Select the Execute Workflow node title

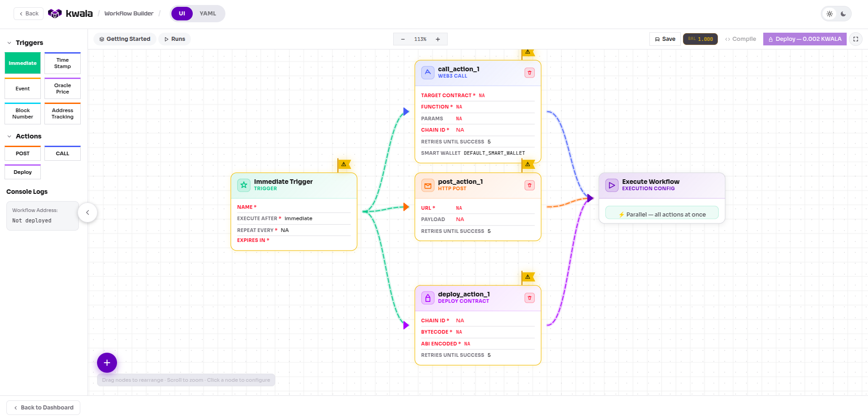[650, 182]
